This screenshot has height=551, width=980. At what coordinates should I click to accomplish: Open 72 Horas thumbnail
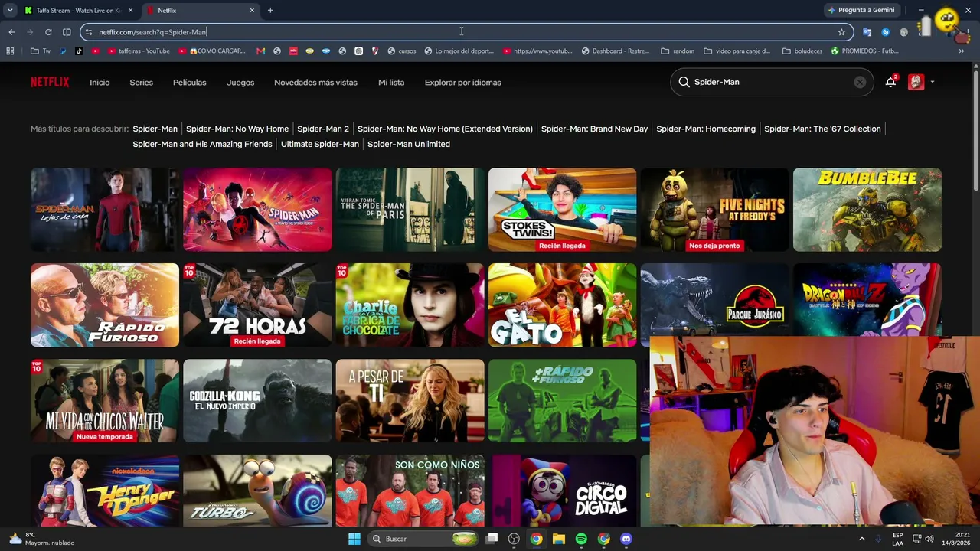click(x=257, y=305)
